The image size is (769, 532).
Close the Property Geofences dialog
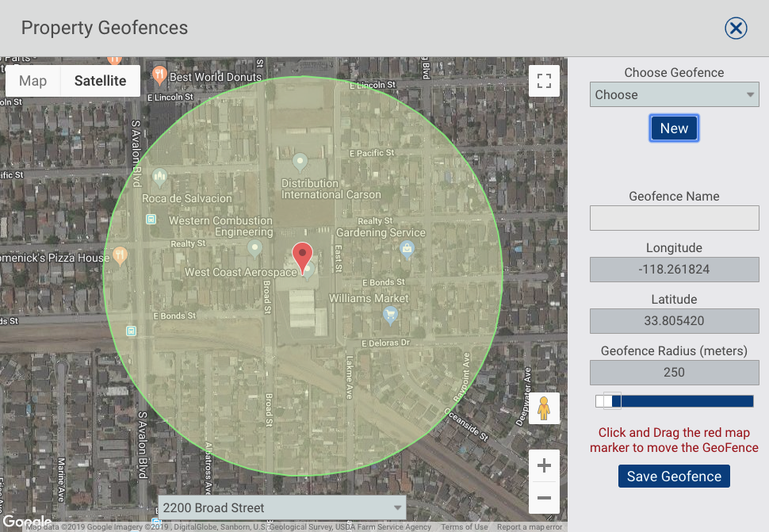coord(736,28)
